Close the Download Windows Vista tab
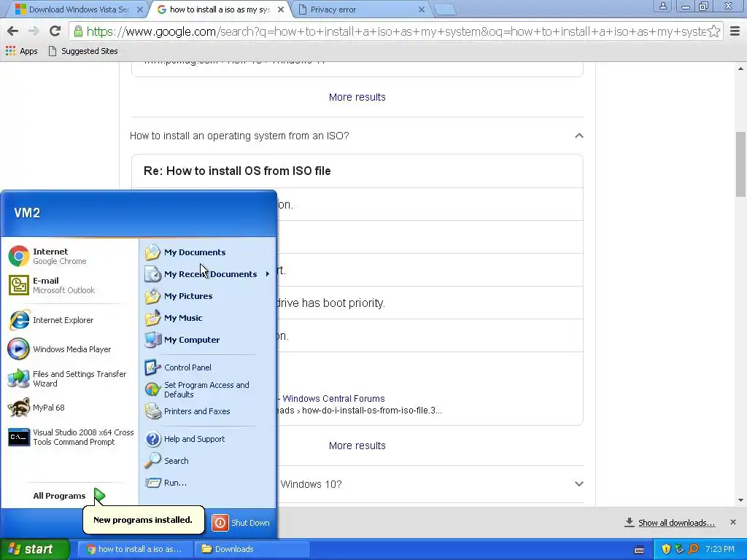The image size is (747, 560). 139,9
